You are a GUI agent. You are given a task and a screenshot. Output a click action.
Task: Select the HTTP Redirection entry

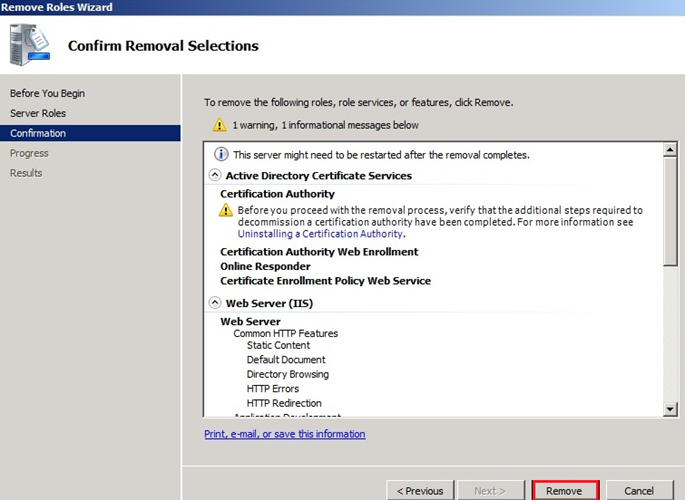pos(284,403)
